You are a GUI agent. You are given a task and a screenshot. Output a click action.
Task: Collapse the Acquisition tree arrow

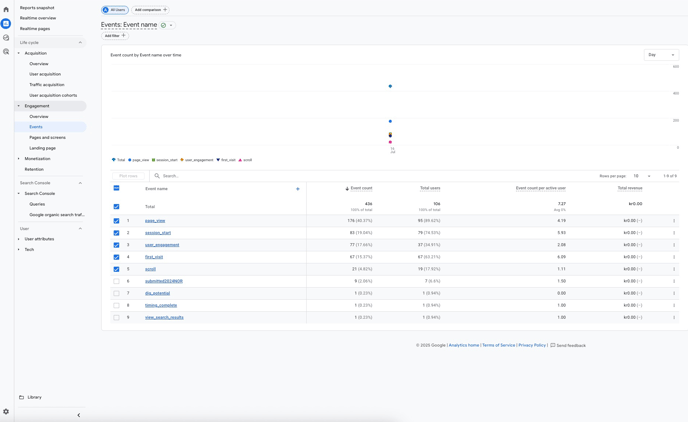[x=18, y=53]
